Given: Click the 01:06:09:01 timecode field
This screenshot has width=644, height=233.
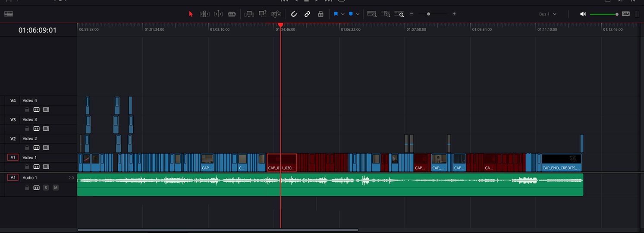Looking at the screenshot, I should tap(38, 30).
